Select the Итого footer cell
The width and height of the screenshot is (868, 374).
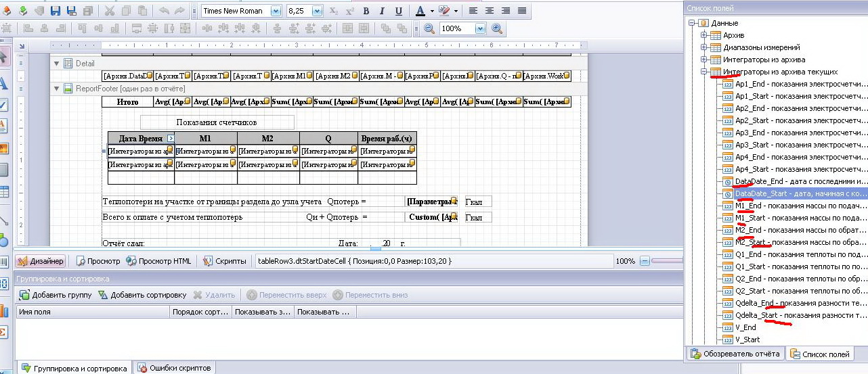coord(128,101)
